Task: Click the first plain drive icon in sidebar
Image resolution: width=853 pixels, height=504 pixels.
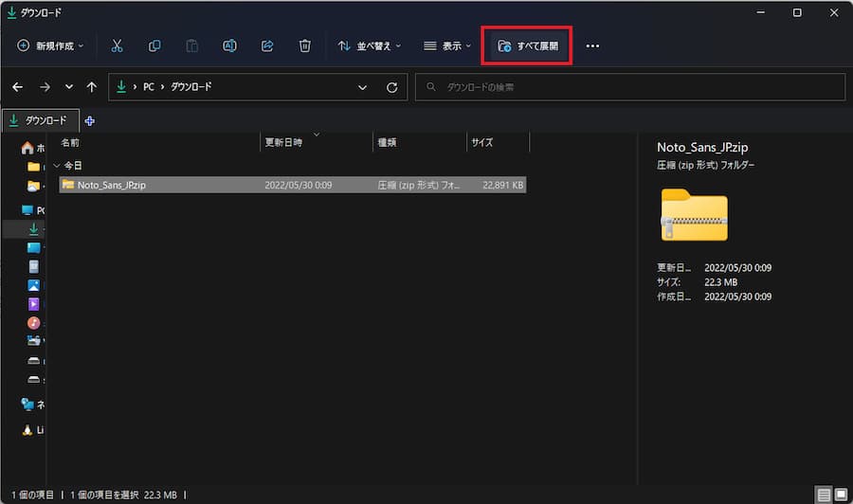Action: pyautogui.click(x=34, y=360)
